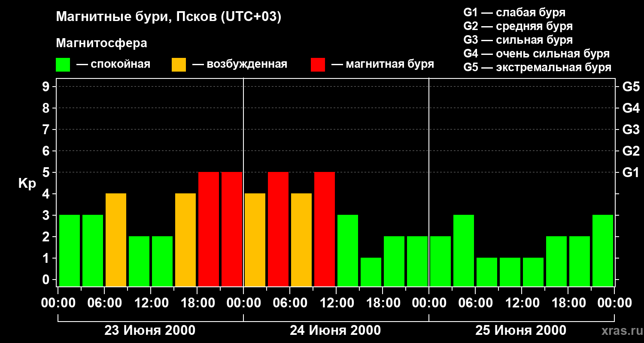Click the '— магнитная буря' legend label

(383, 65)
